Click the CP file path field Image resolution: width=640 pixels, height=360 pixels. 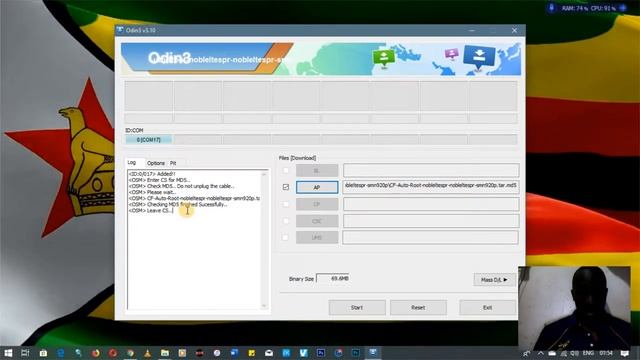coord(431,204)
